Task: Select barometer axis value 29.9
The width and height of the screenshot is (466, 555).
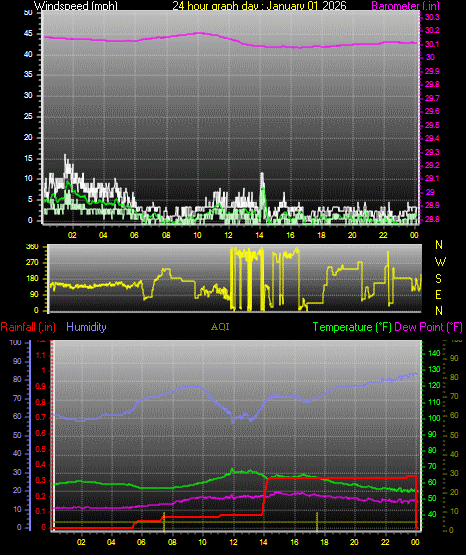Action: pos(432,71)
